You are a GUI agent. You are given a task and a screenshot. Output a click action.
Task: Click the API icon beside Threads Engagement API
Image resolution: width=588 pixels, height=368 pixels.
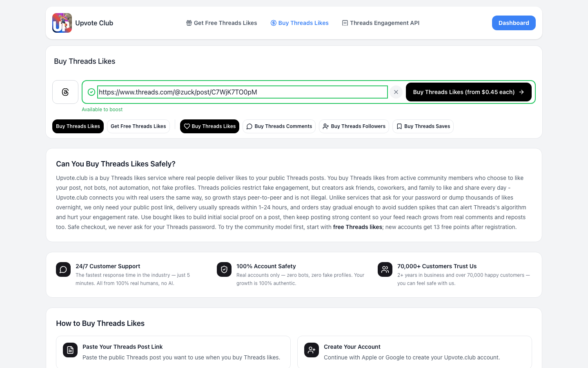345,23
